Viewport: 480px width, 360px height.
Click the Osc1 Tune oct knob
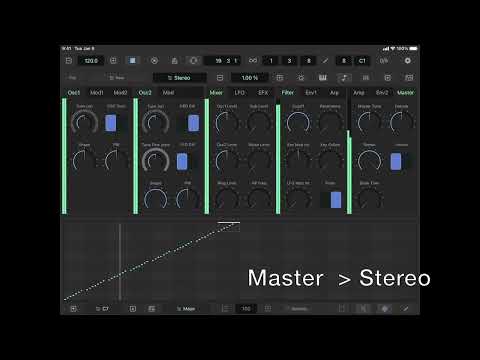pos(85,123)
